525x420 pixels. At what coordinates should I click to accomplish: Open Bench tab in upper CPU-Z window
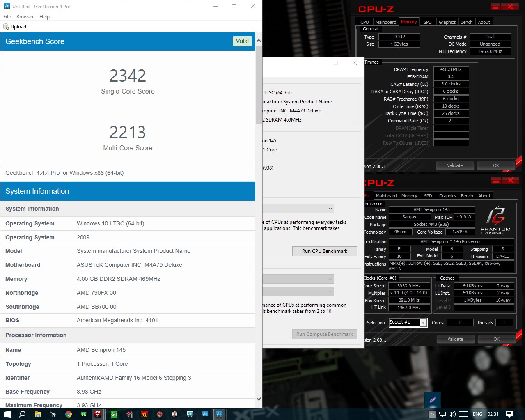click(466, 22)
